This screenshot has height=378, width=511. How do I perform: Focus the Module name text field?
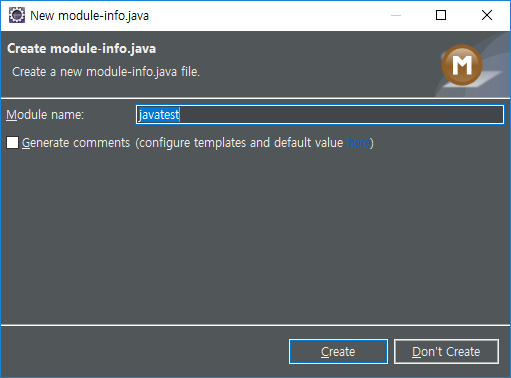(x=320, y=115)
